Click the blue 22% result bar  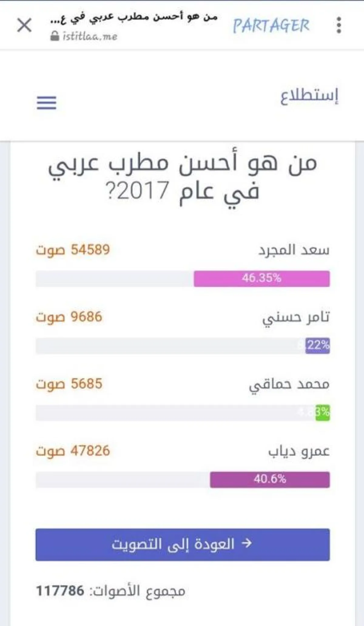pos(318,345)
